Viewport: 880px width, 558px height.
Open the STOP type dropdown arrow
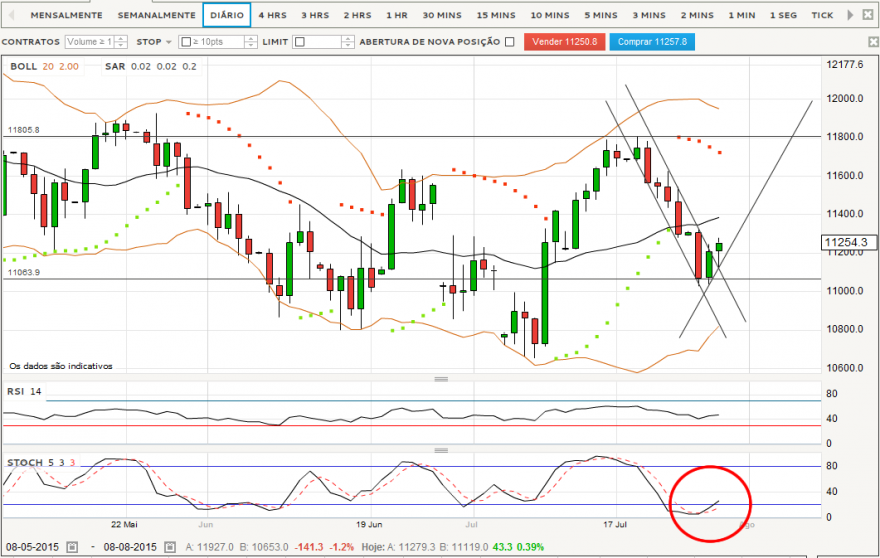click(x=168, y=42)
